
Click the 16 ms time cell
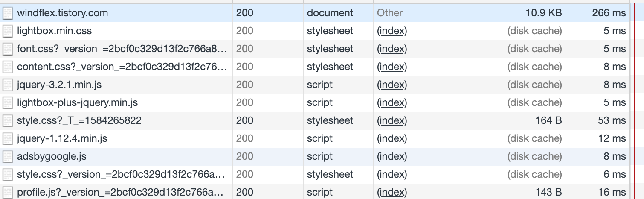coord(612,193)
